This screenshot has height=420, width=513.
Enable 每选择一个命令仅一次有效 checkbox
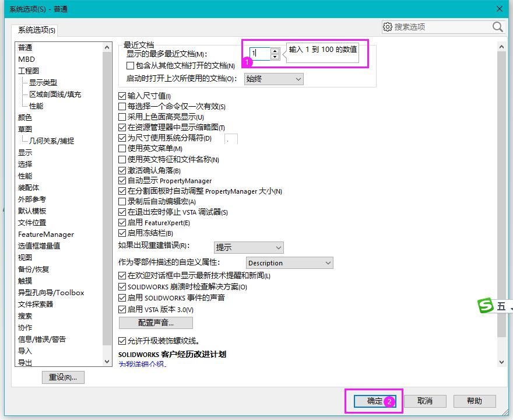coord(122,106)
